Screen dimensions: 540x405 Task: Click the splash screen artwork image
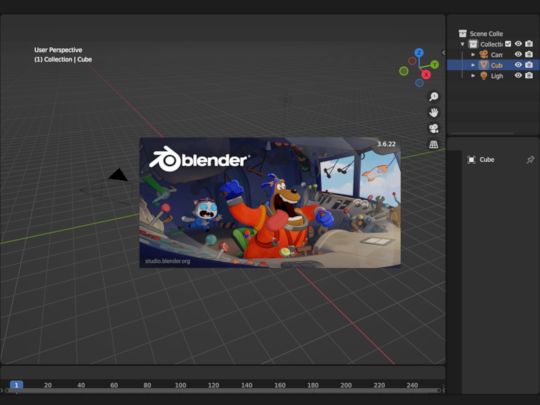(x=270, y=203)
